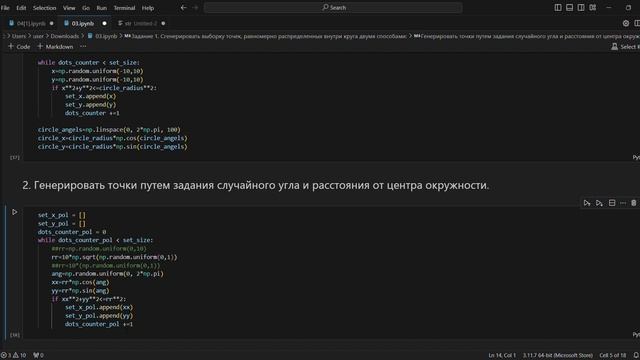
Task: Click Select Kernel button
Action: point(625,47)
